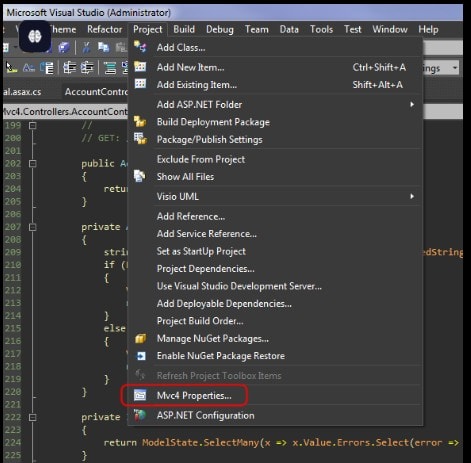Click the Manage NuGet Packages icon
This screenshot has height=463, width=471.
[x=140, y=338]
